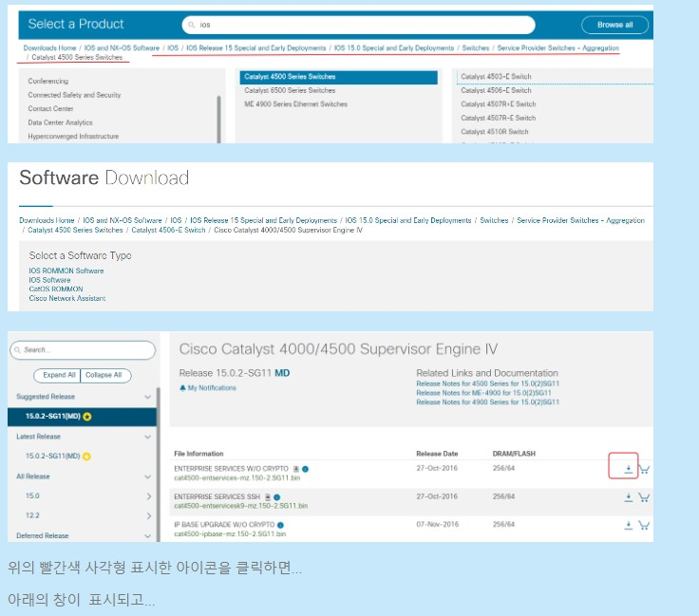Image resolution: width=699 pixels, height=616 pixels.
Task: Click the star icon on selected 15.0.2-SG11(MD)
Action: (x=87, y=417)
